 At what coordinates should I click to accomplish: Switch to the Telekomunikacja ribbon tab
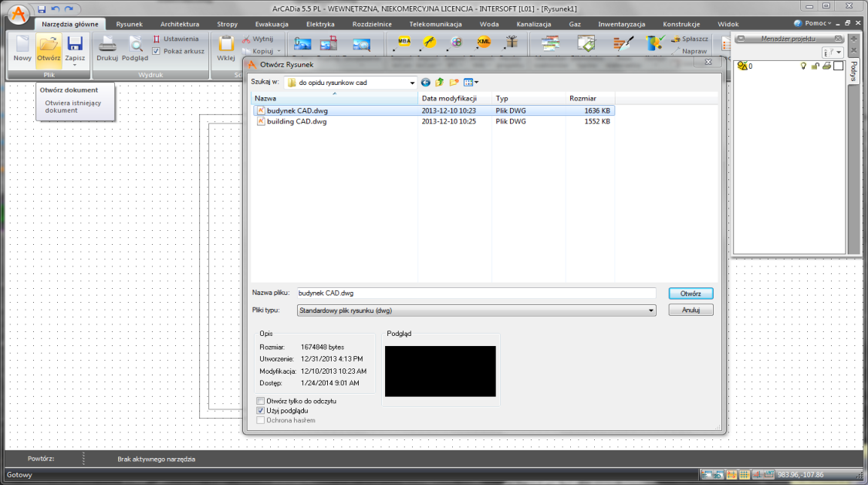pos(435,24)
